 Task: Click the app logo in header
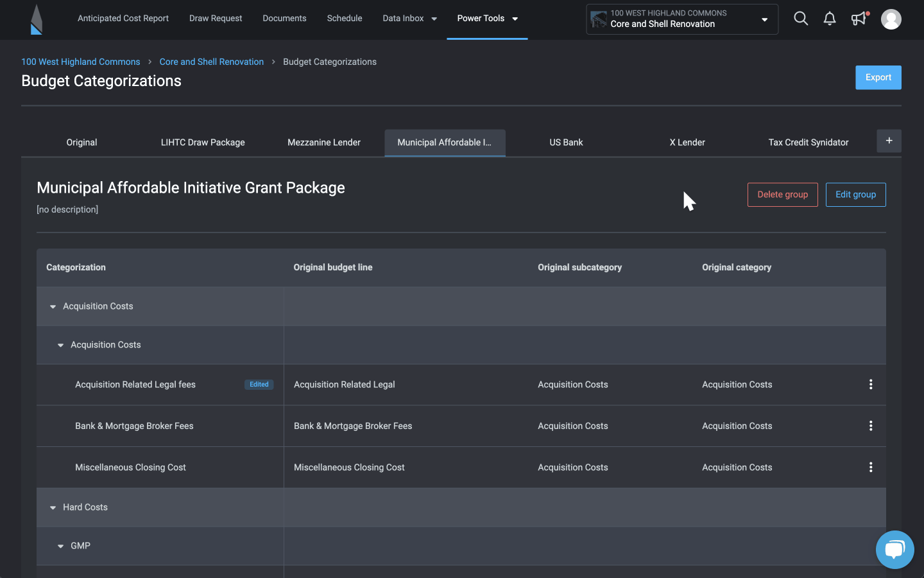tap(37, 19)
